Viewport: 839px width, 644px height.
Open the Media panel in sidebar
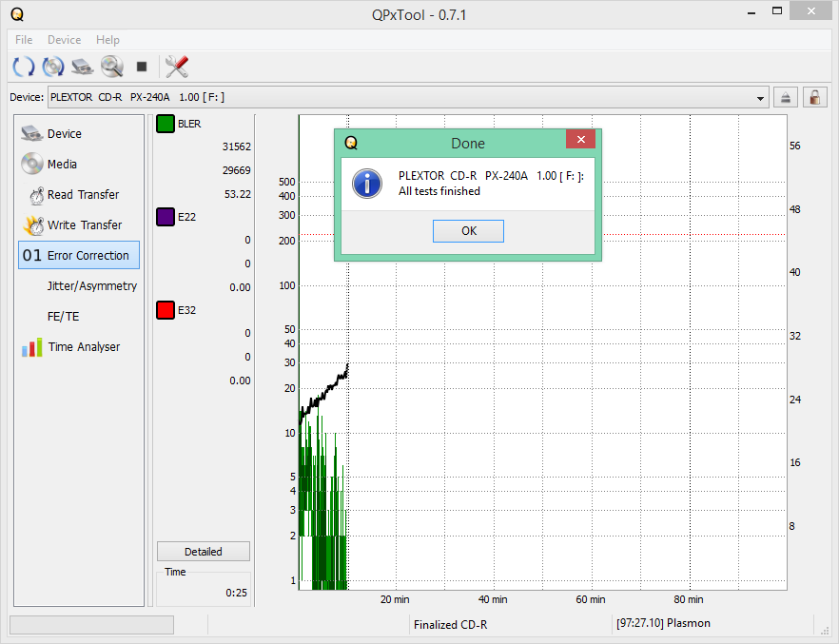tap(79, 165)
